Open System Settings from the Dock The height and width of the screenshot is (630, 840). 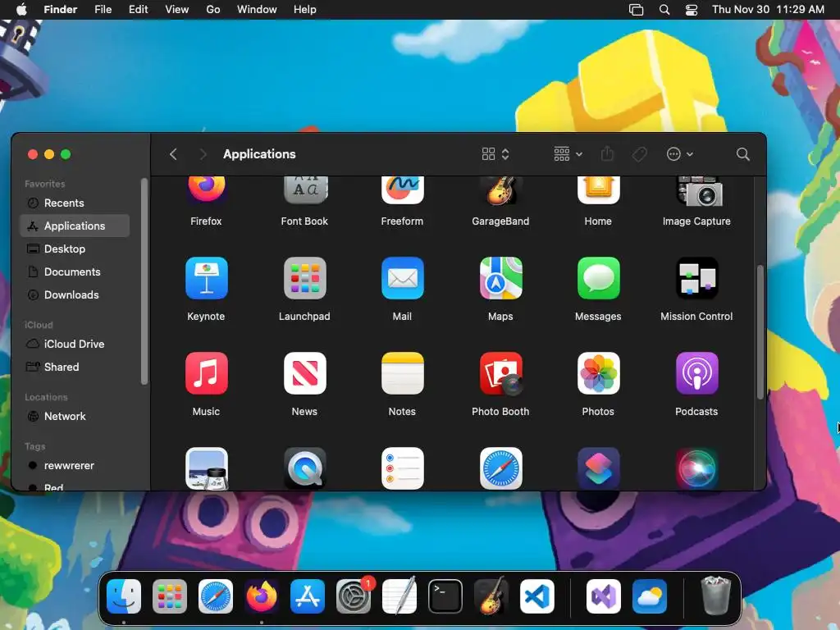click(x=354, y=596)
